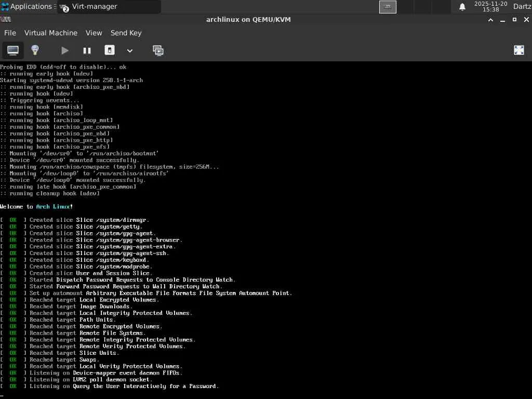This screenshot has width=532, height=399.
Task: Open the manage snapshots view
Action: click(158, 50)
